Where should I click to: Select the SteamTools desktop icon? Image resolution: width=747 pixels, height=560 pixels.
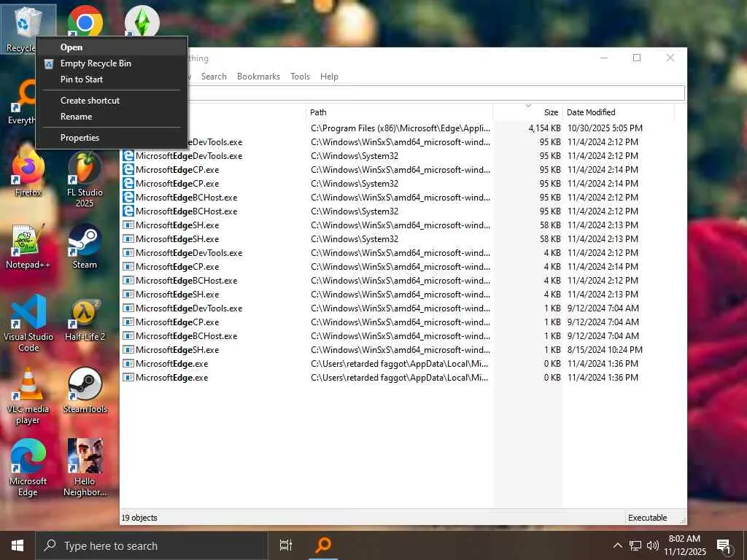[x=85, y=391]
